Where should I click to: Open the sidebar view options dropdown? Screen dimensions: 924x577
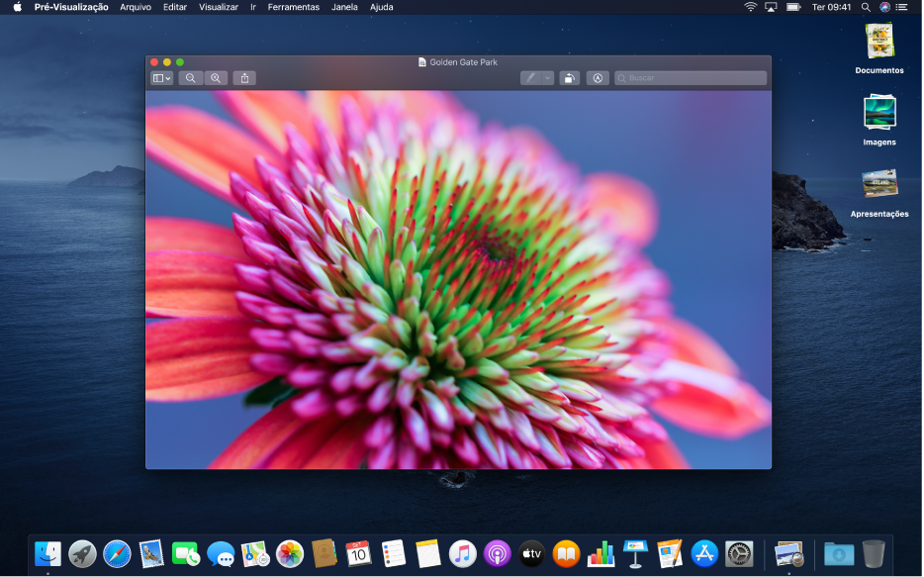pos(160,77)
